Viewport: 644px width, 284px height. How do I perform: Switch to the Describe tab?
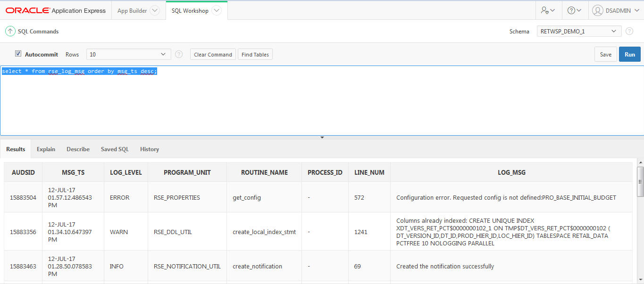[x=78, y=149]
